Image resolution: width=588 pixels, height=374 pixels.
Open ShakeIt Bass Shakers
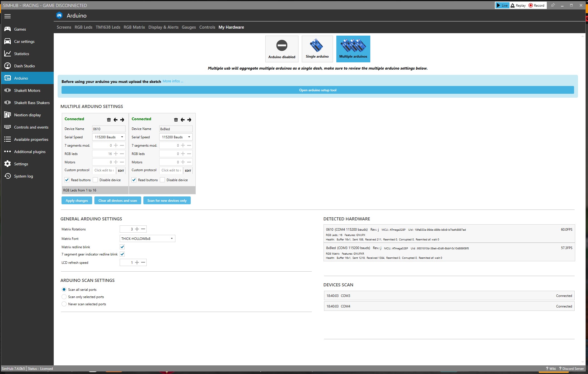point(27,103)
